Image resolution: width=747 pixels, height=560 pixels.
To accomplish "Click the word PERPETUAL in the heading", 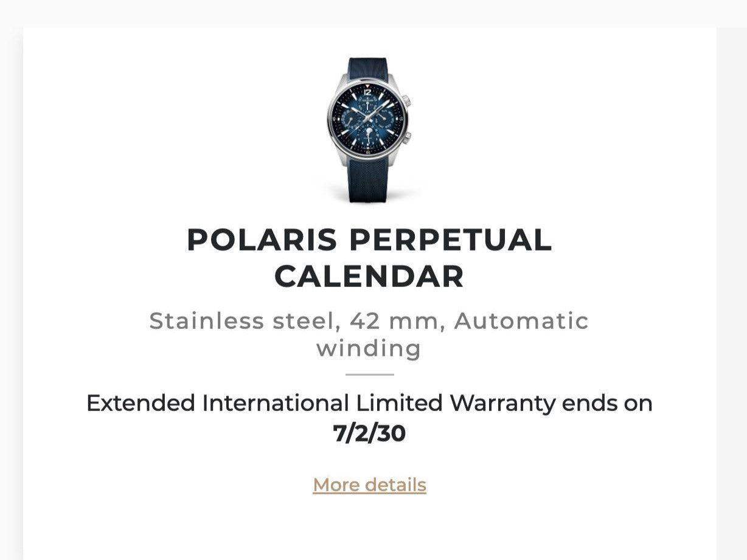I will click(x=451, y=240).
